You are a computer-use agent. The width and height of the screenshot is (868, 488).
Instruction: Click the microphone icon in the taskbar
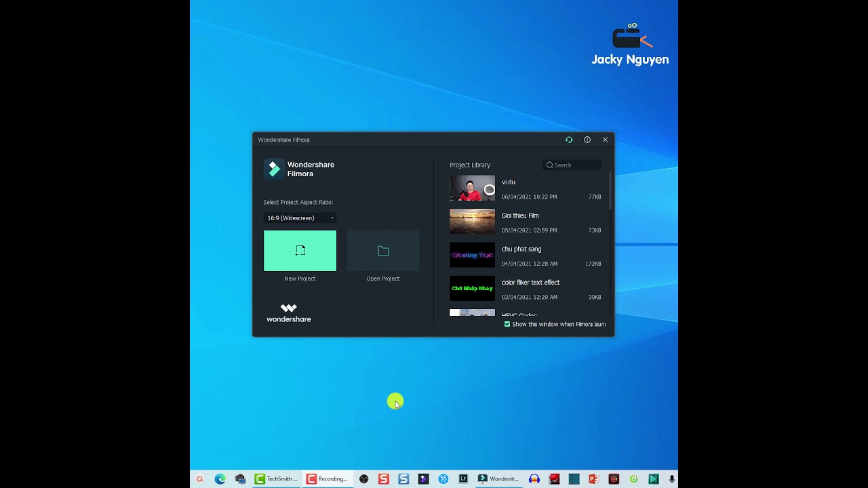672,479
